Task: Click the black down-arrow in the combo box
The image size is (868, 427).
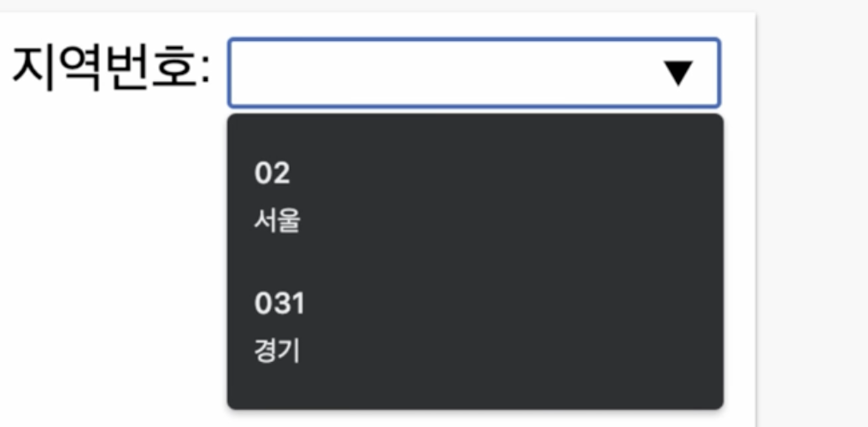Action: point(678,73)
